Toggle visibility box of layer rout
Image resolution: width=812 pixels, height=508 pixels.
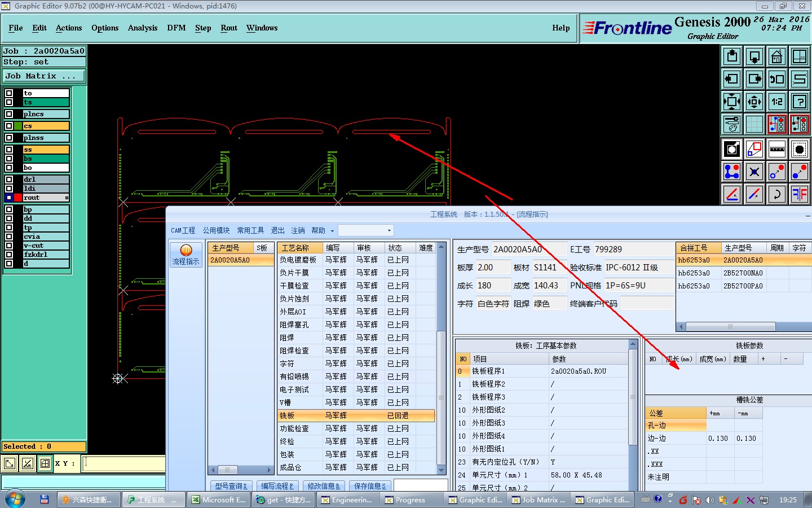[9, 198]
